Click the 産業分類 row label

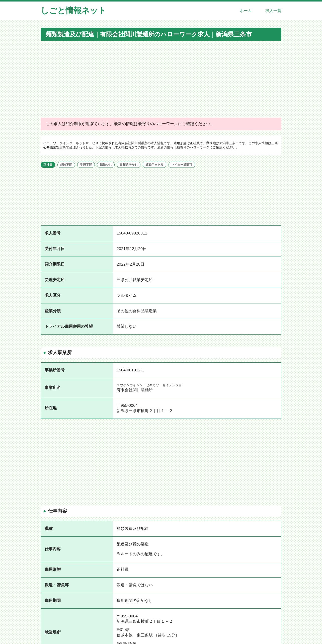point(53,311)
